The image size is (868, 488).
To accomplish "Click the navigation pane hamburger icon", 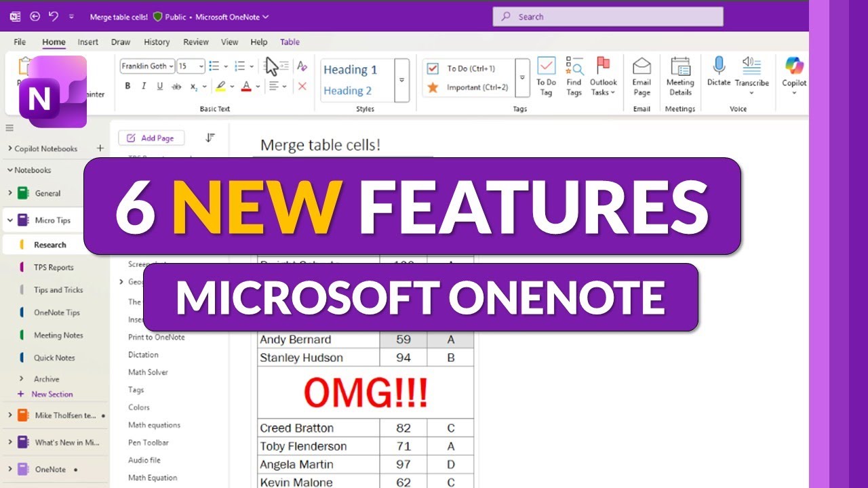I will coord(9,128).
